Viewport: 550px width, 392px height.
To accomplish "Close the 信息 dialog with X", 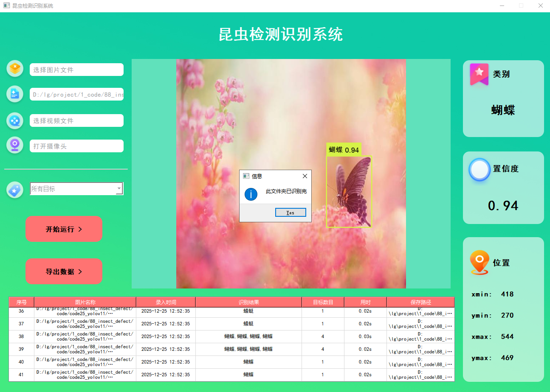I will 305,176.
